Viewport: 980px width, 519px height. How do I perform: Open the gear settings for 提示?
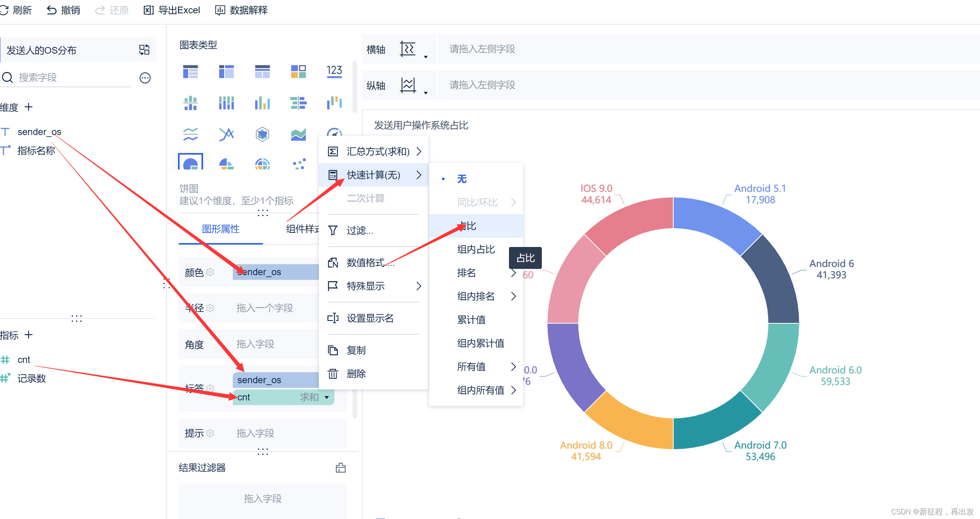pyautogui.click(x=210, y=433)
